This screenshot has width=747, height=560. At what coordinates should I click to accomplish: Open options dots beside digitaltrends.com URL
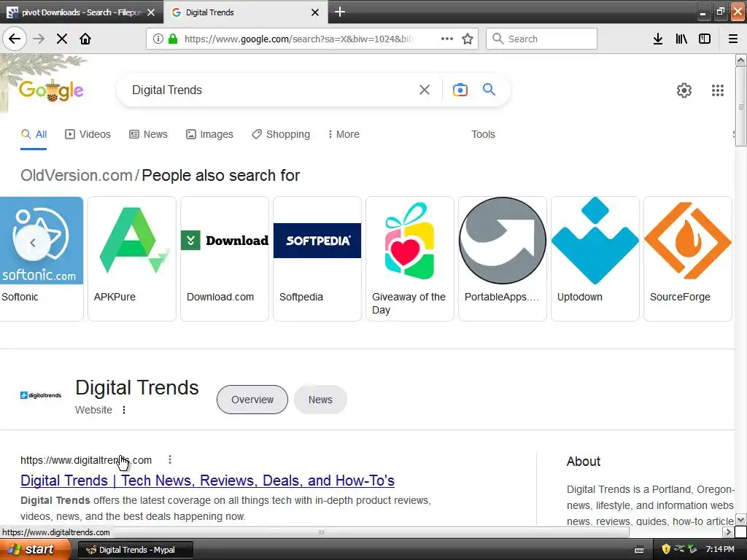point(170,459)
